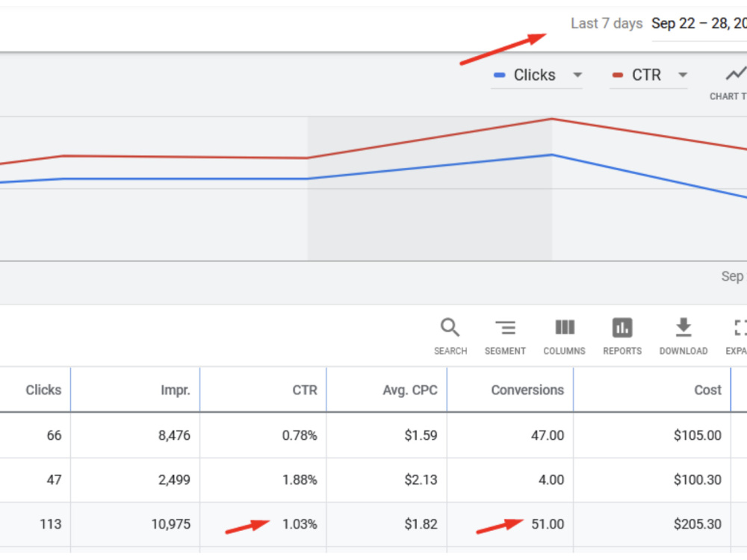Open the Segment options
Screen dimensions: 747x560
click(505, 337)
